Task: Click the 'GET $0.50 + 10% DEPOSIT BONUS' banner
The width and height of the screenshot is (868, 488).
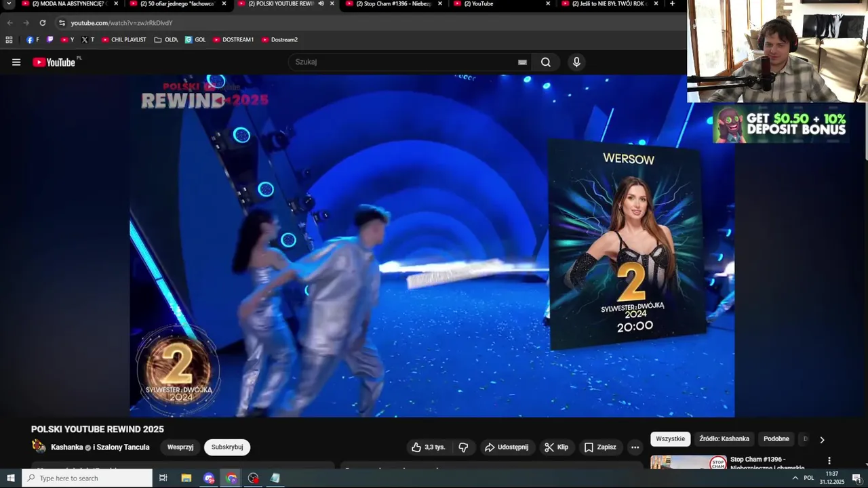Action: [781, 124]
